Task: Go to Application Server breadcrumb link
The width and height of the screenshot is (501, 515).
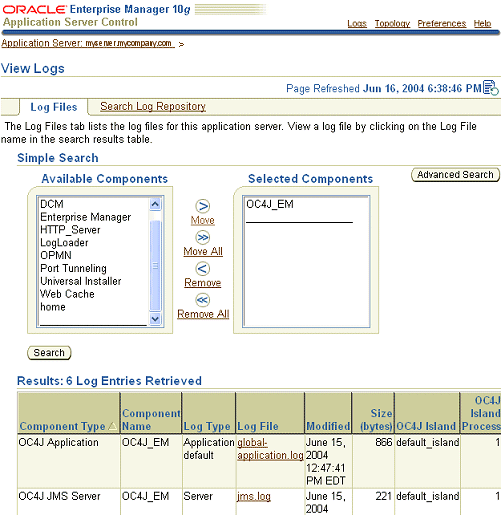Action: click(88, 43)
